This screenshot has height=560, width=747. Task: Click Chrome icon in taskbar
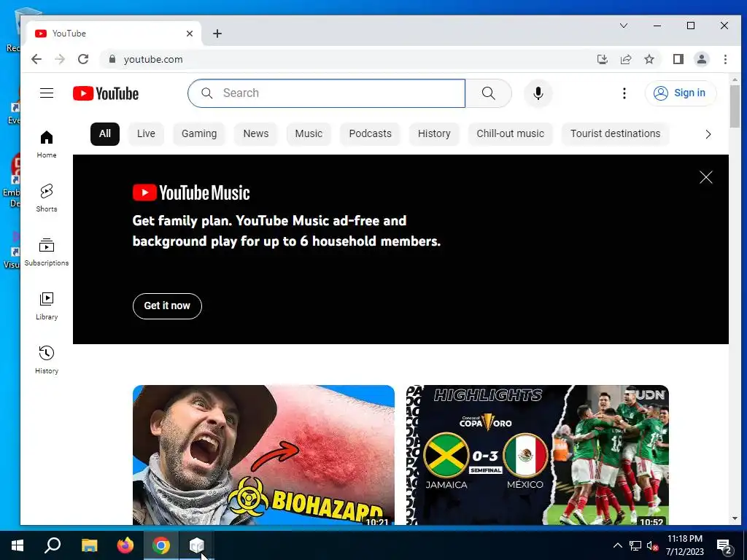(161, 545)
